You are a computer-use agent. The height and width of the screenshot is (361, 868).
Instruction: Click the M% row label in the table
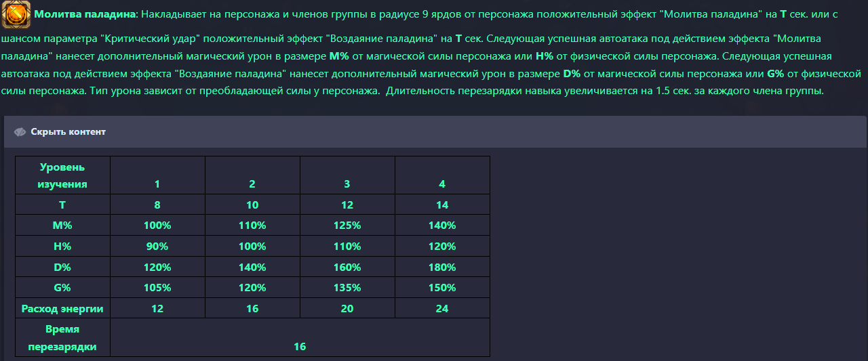[x=62, y=226]
